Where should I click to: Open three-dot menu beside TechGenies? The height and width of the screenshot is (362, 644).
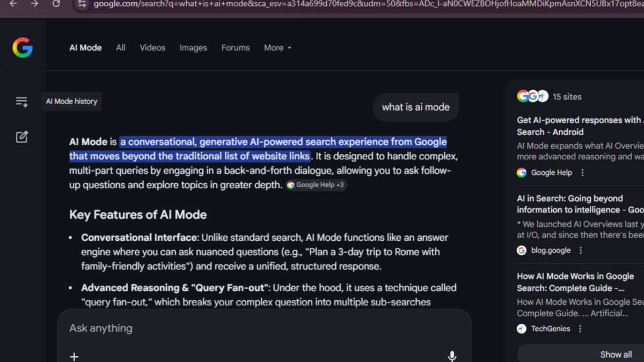point(580,329)
